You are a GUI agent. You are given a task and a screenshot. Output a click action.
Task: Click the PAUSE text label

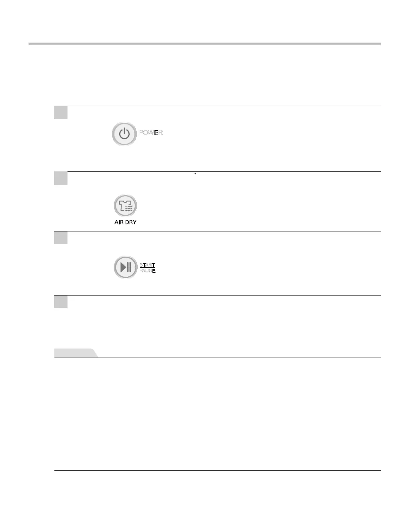pos(147,271)
